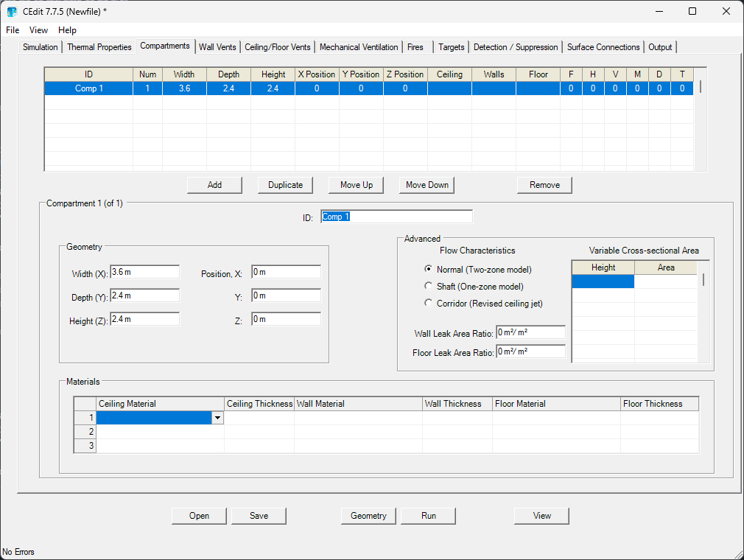Remove the selected compartment
Screen dimensions: 744x560
point(544,185)
